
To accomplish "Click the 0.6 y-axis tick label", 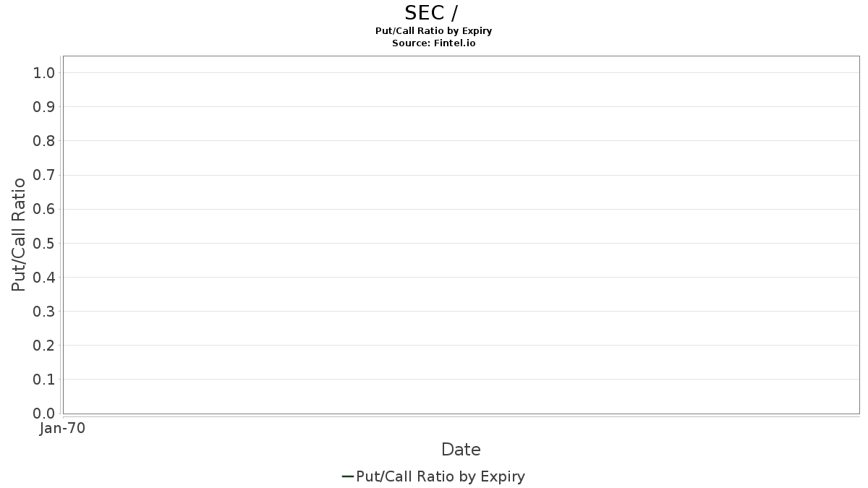I will coord(44,209).
